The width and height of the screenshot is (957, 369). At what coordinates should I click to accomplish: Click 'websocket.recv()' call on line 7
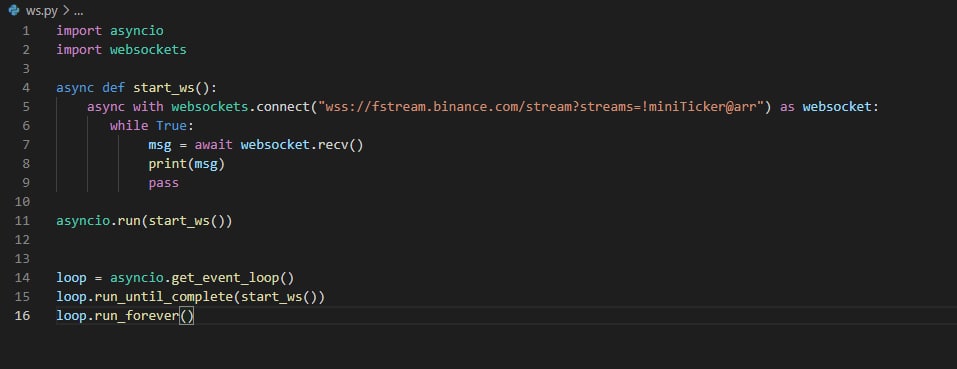302,145
